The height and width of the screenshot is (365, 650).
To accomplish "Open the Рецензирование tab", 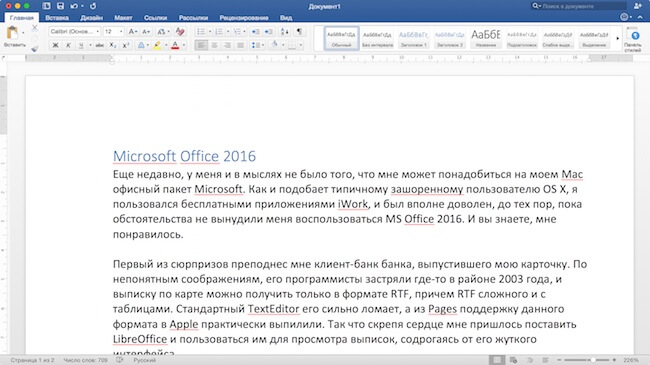I will pos(244,18).
